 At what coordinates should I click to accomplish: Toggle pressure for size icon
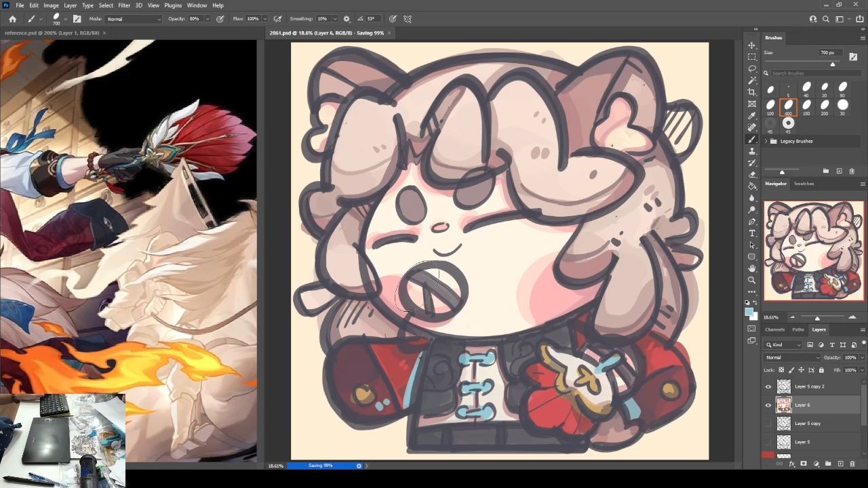pos(393,19)
